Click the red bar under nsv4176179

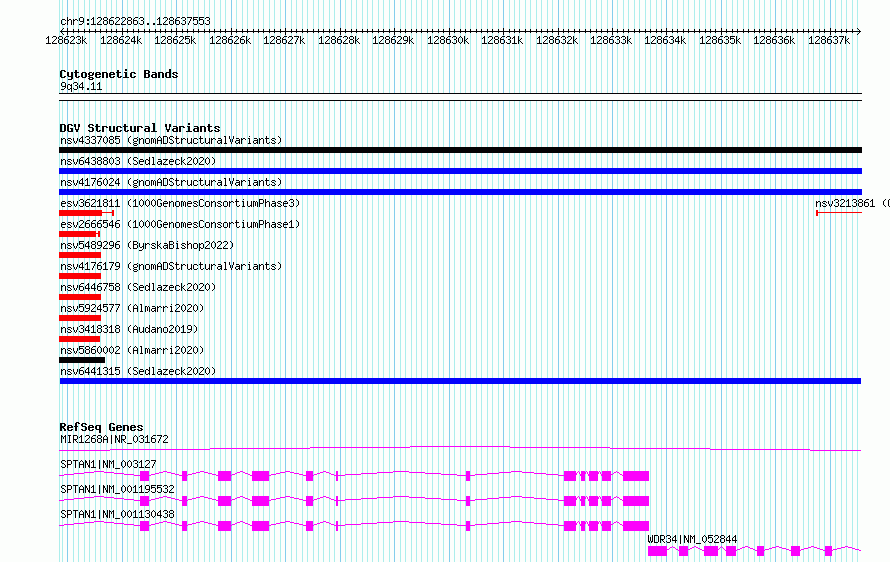click(80, 276)
